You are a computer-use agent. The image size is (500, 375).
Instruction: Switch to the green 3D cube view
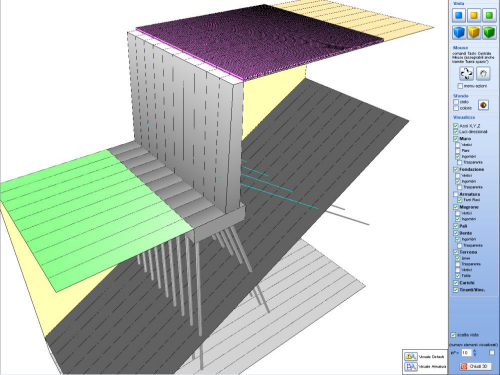point(489,32)
